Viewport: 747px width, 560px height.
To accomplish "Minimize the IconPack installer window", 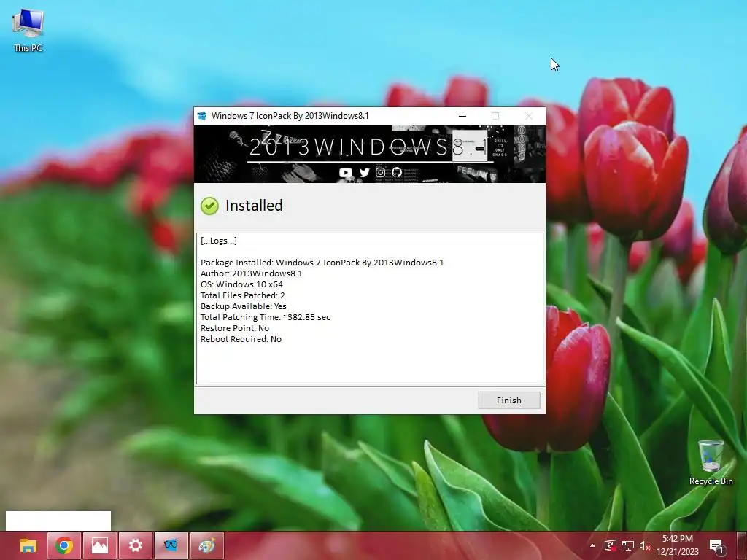I will 462,116.
